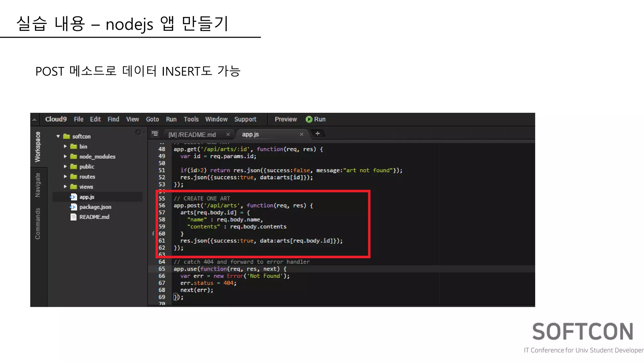Select node_modules folder name in tree
The width and height of the screenshot is (644, 362).
[x=97, y=156]
